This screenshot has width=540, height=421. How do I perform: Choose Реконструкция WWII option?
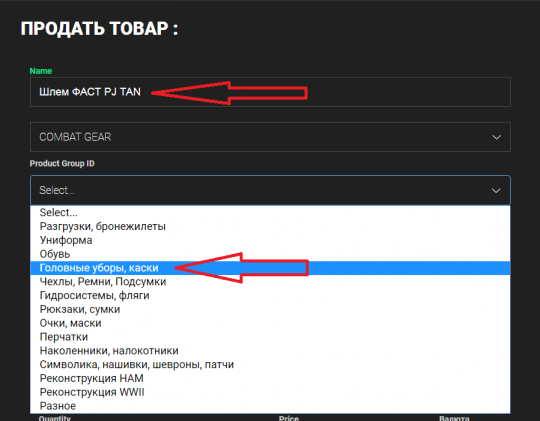tap(270, 392)
